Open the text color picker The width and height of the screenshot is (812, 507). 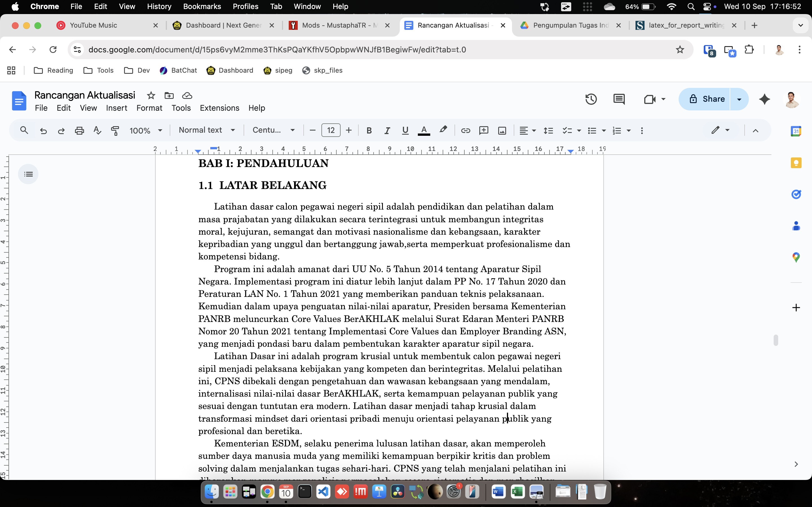[x=424, y=130]
